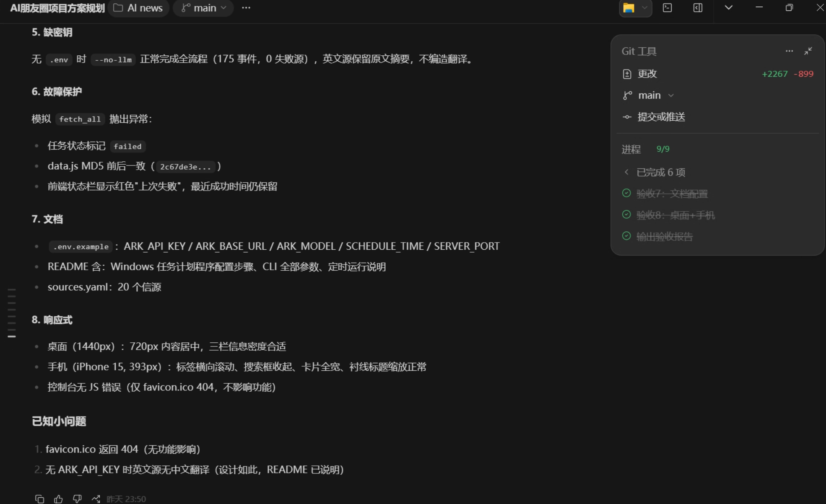Open the AI news folder chip
This screenshot has width=826, height=504.
click(x=138, y=8)
